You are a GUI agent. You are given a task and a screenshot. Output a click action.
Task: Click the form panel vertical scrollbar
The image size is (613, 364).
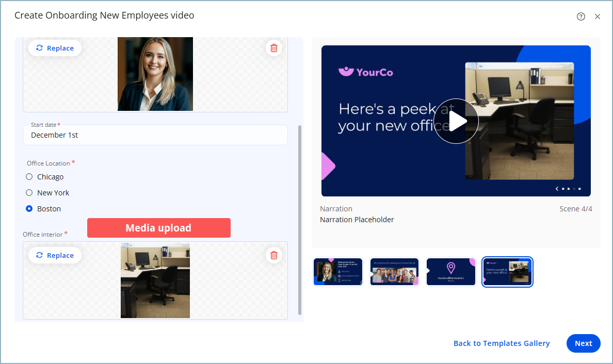[x=300, y=220]
